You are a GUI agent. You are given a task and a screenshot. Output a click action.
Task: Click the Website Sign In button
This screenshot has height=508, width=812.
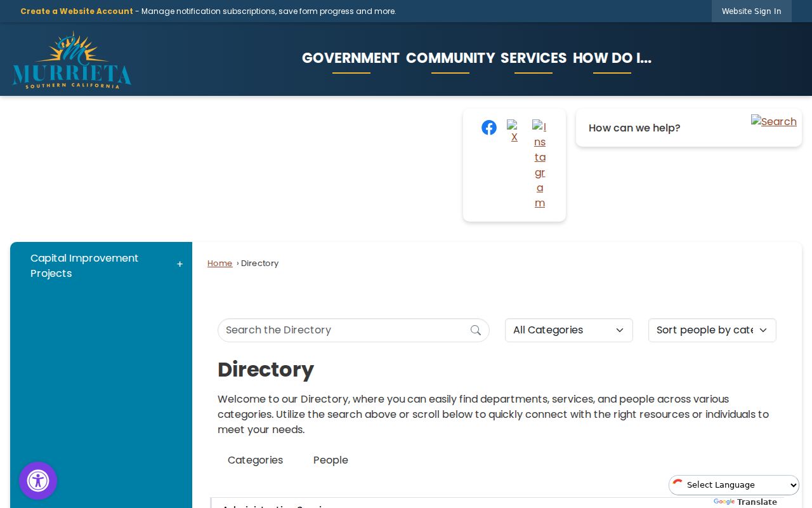(x=752, y=11)
